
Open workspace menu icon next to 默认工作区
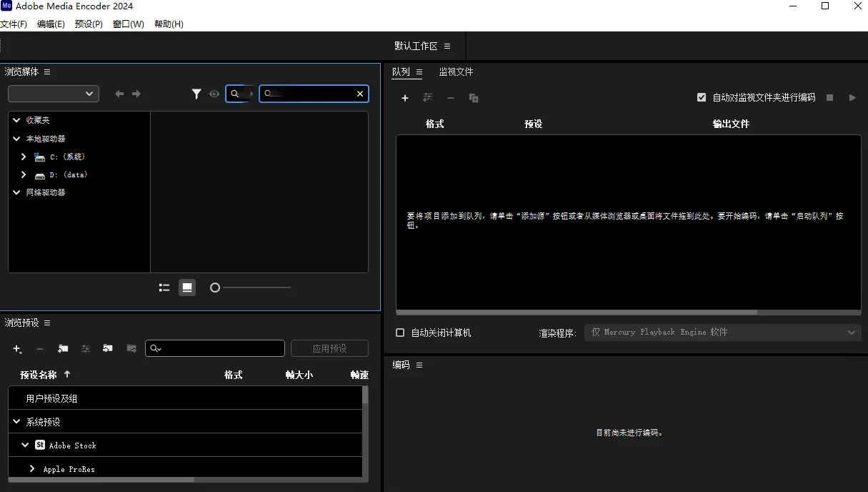(447, 46)
